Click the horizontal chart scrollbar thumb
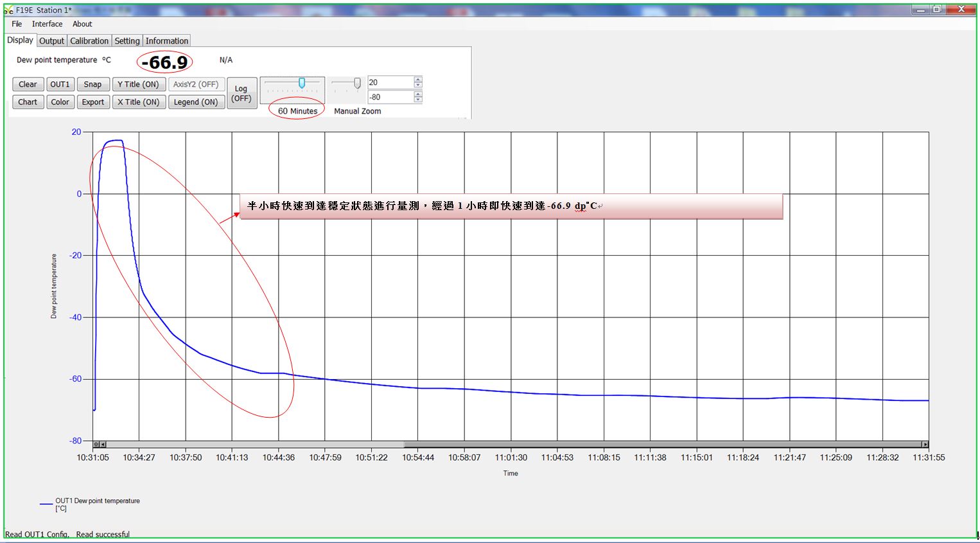The height and width of the screenshot is (543, 980). [661, 444]
